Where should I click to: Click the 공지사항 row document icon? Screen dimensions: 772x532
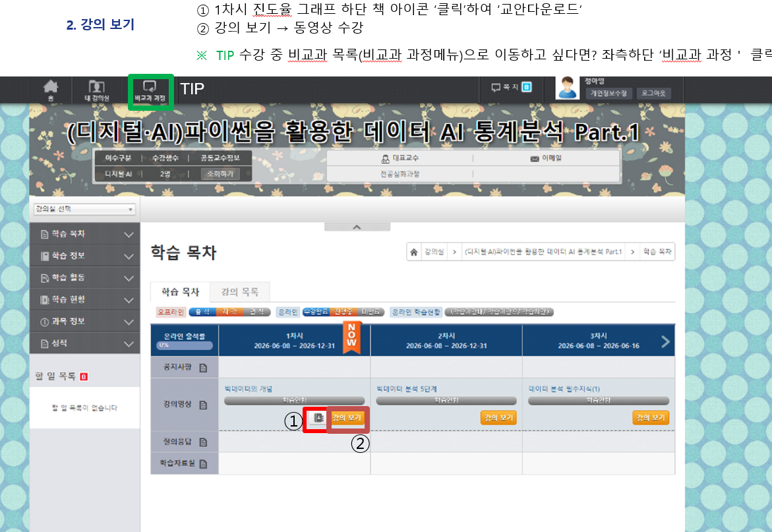tap(203, 368)
